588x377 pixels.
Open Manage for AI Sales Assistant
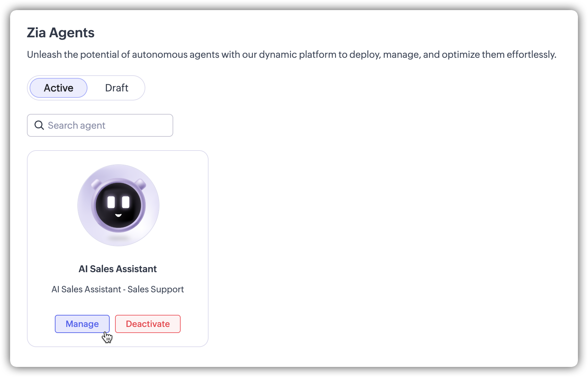82,324
